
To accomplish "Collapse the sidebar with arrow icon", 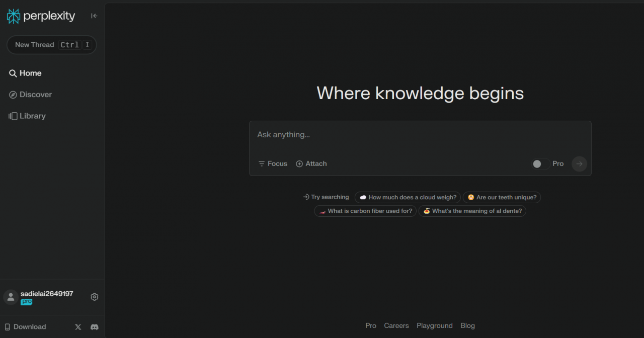I will point(94,16).
